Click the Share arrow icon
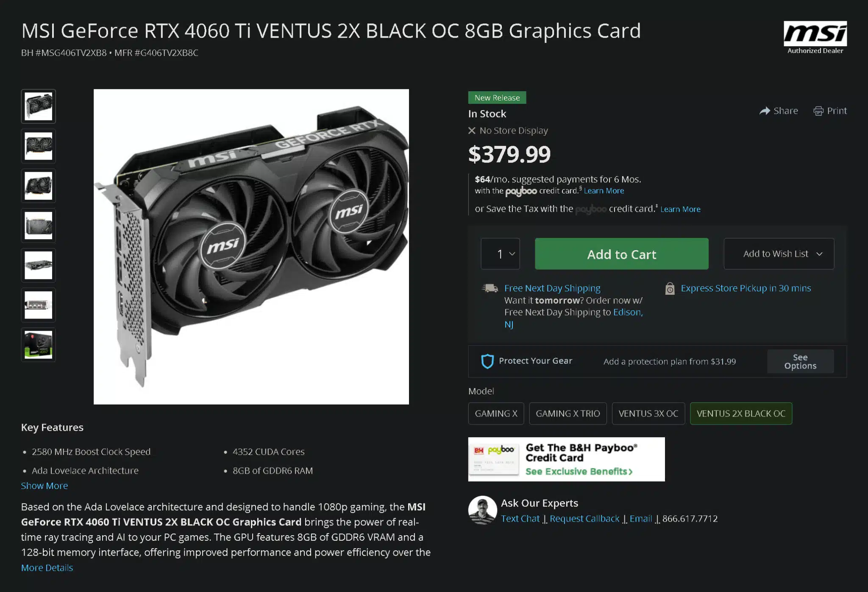The height and width of the screenshot is (592, 868). click(x=765, y=111)
